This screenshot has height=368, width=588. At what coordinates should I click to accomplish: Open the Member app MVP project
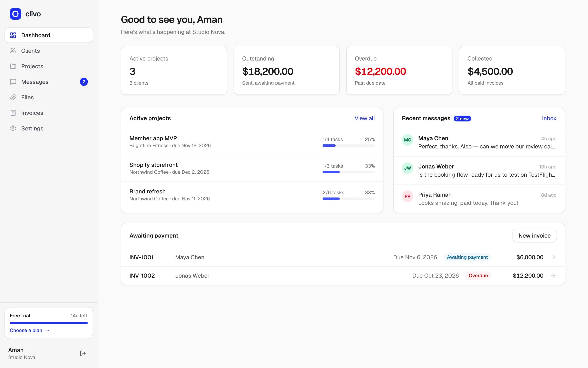click(x=252, y=142)
